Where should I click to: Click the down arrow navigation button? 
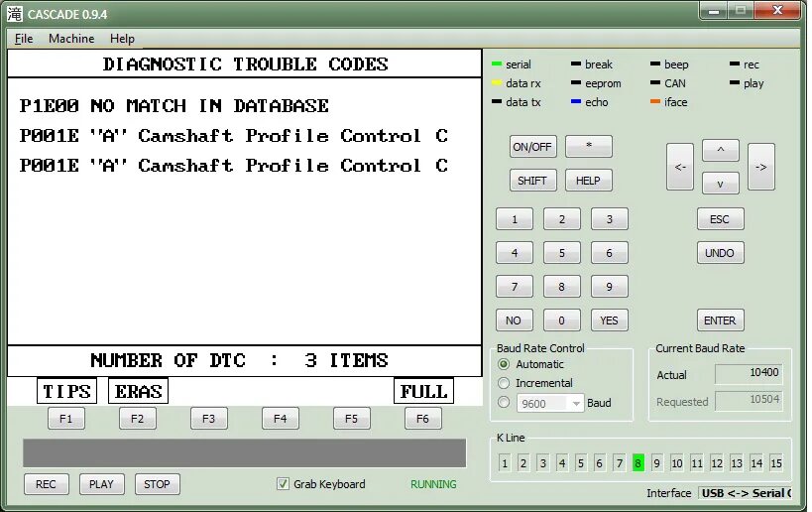point(721,184)
